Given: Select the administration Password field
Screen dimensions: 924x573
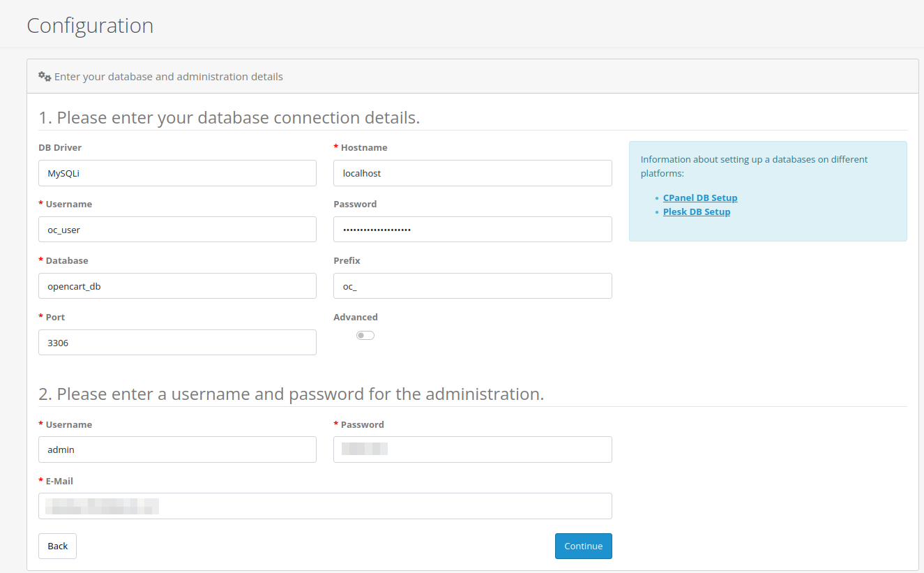Looking at the screenshot, I should pos(472,449).
